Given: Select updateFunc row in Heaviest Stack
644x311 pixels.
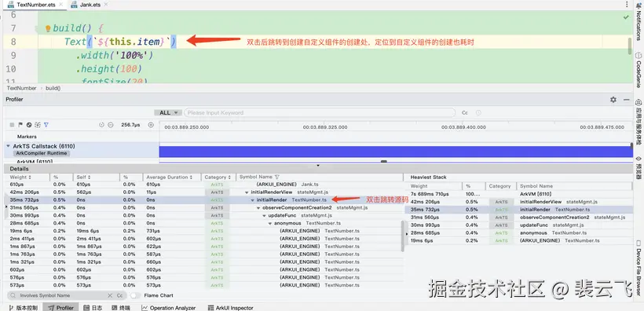Looking at the screenshot, I should pyautogui.click(x=518, y=225).
